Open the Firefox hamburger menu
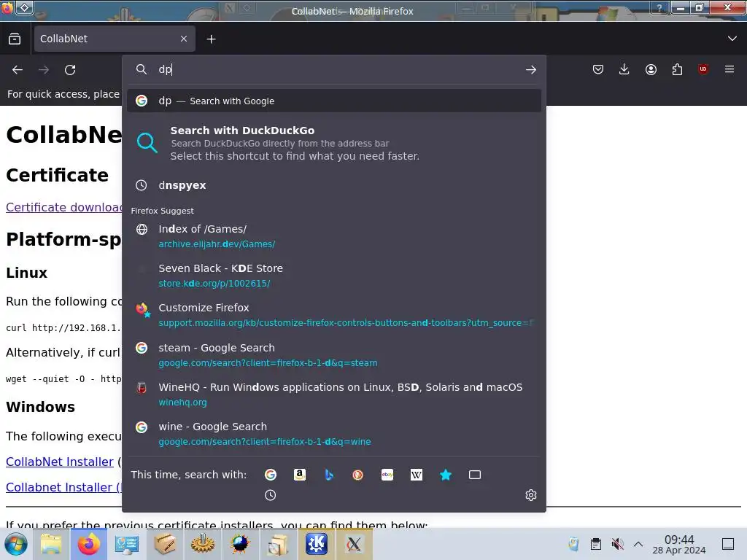The height and width of the screenshot is (560, 747). pyautogui.click(x=729, y=69)
